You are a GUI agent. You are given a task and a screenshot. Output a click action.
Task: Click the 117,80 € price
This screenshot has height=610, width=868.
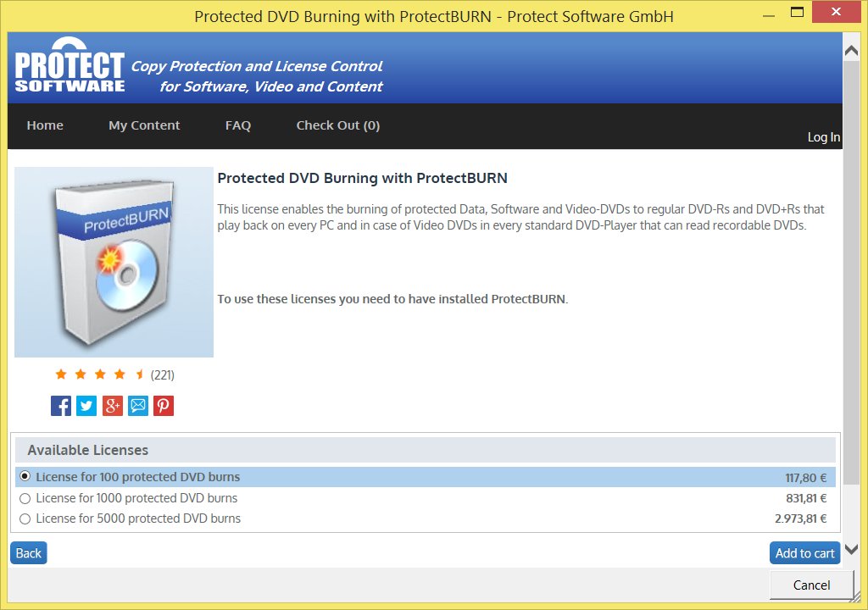coord(805,478)
